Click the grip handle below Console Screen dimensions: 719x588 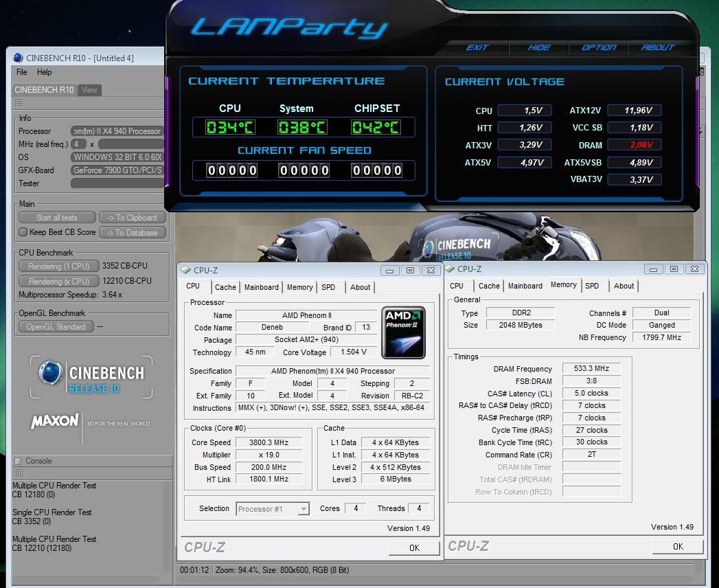click(19, 473)
